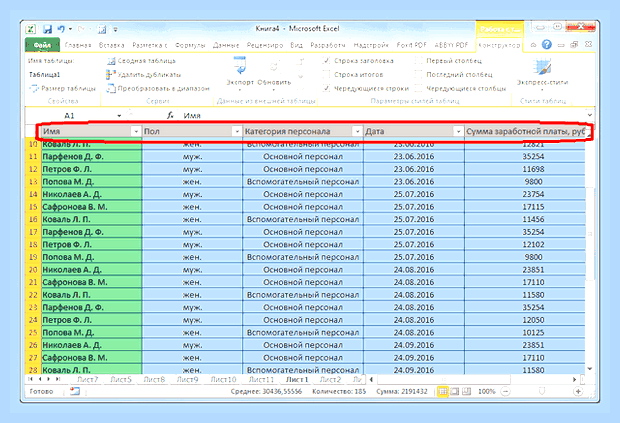Screen dimensions: 620x423
Task: Go to first sheet navigation arrow
Action: click(30, 379)
